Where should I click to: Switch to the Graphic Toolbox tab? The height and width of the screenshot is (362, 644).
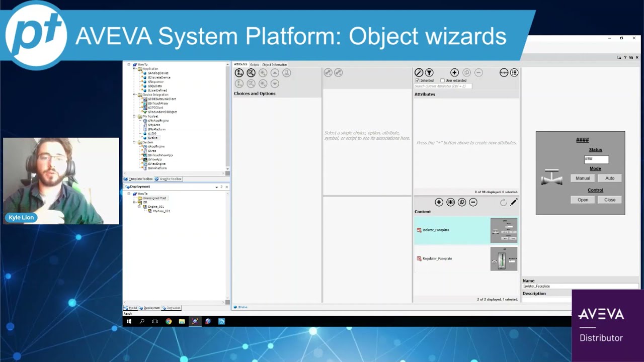click(x=168, y=179)
